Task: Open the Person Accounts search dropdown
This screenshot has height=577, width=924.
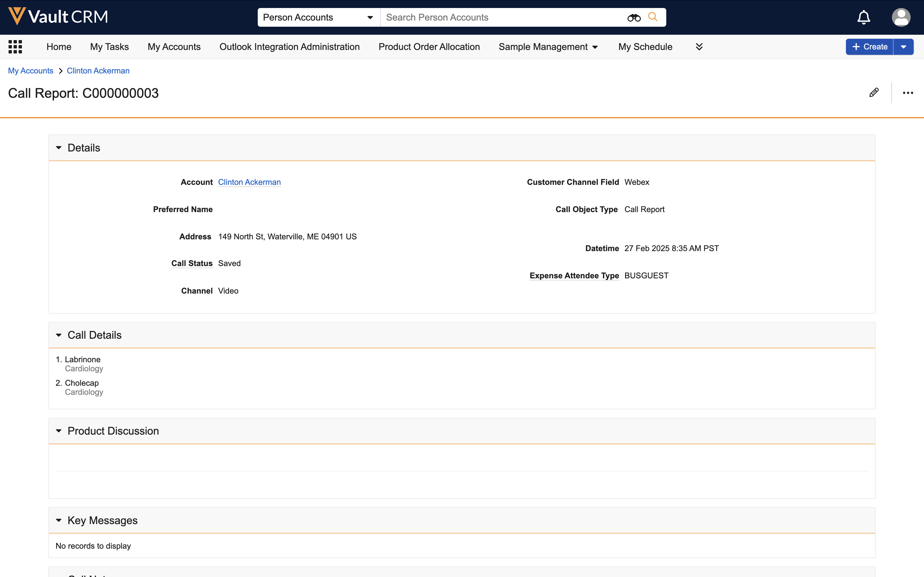Action: pos(318,18)
